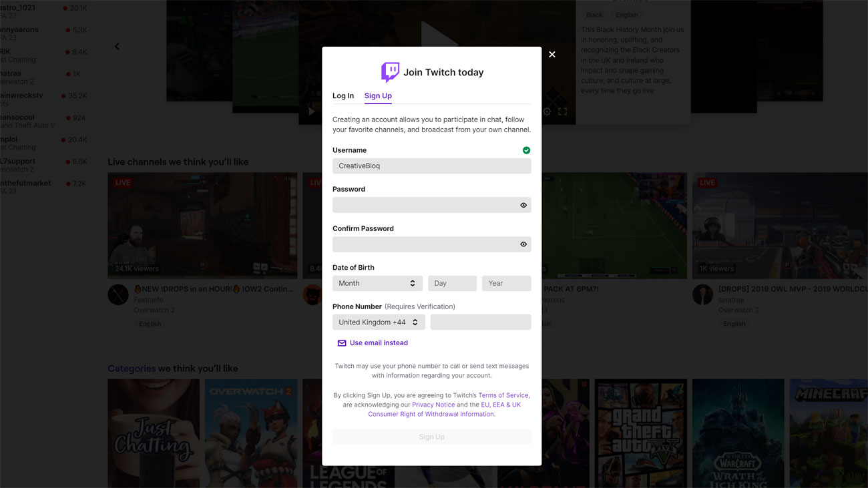Click the English tag under Fextralife stream
Screen dimensions: 868x488
[x=150, y=324]
